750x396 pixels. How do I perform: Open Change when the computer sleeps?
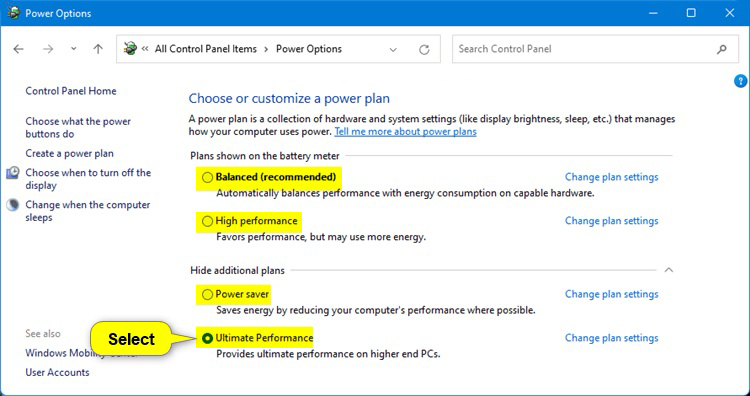click(88, 211)
